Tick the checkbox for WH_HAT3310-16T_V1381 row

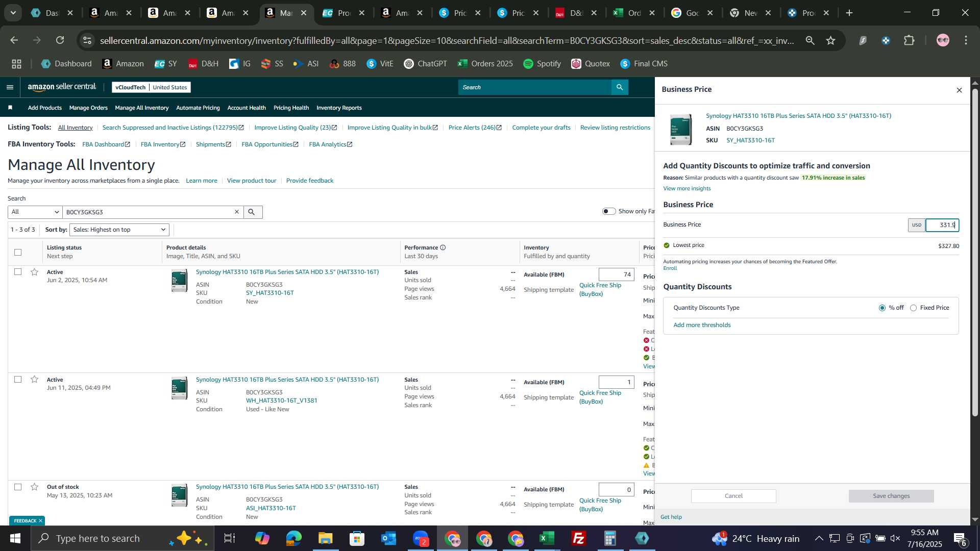click(18, 380)
